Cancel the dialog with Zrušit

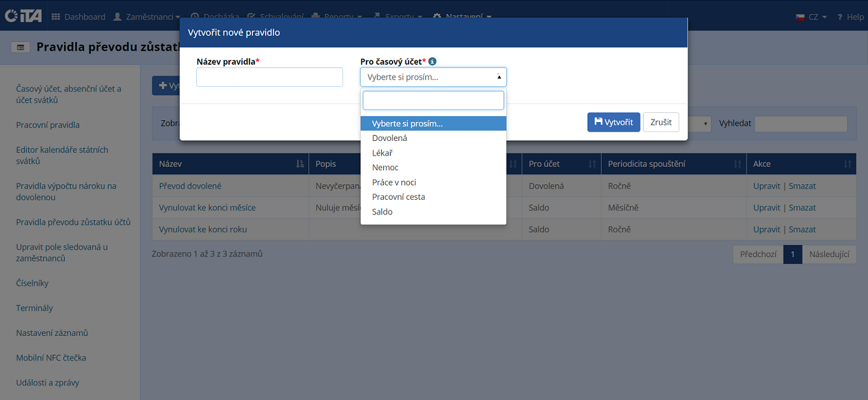coord(660,122)
